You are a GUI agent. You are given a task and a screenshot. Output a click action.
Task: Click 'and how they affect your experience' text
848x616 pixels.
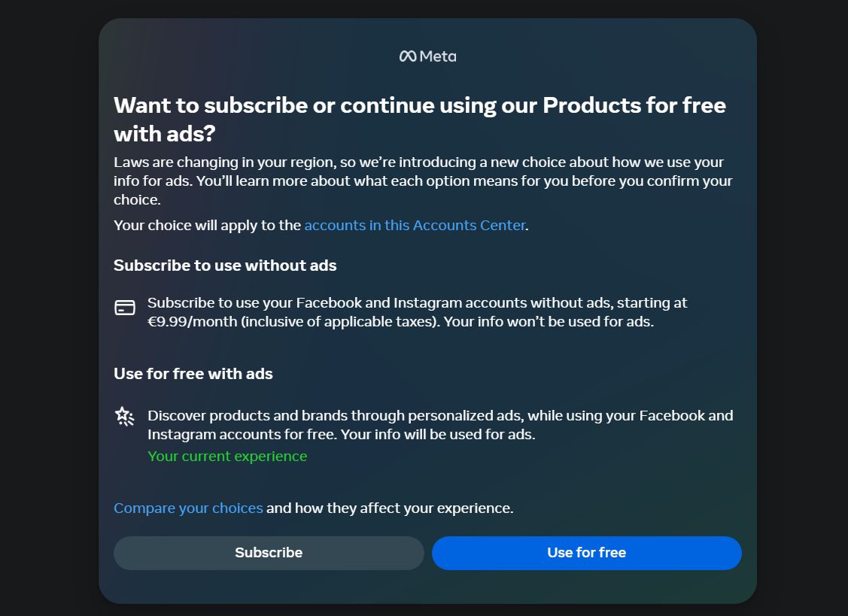(x=390, y=508)
